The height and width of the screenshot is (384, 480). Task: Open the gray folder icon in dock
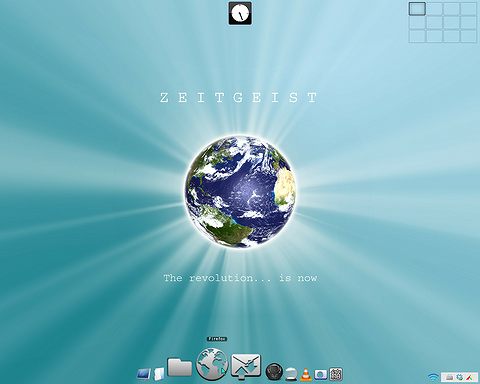click(180, 367)
